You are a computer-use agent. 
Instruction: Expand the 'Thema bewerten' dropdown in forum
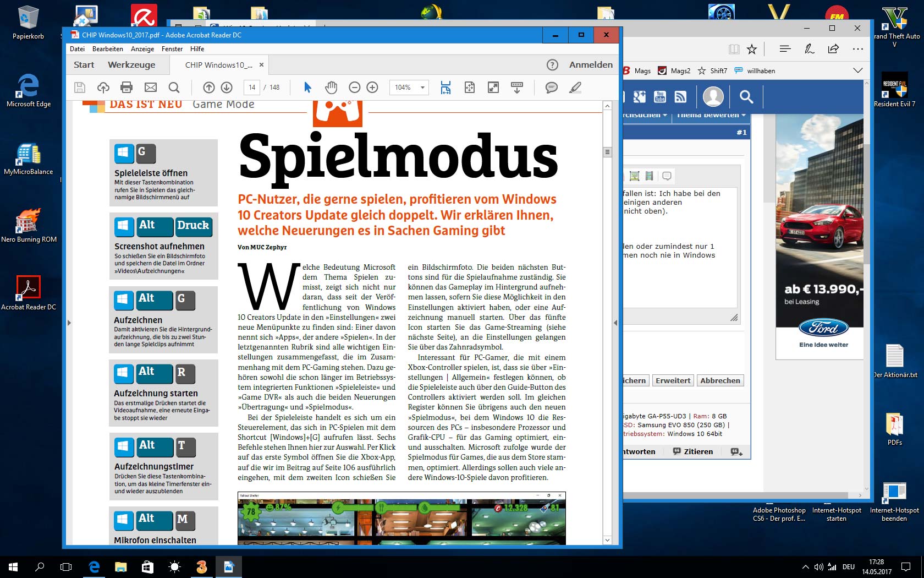click(x=711, y=115)
